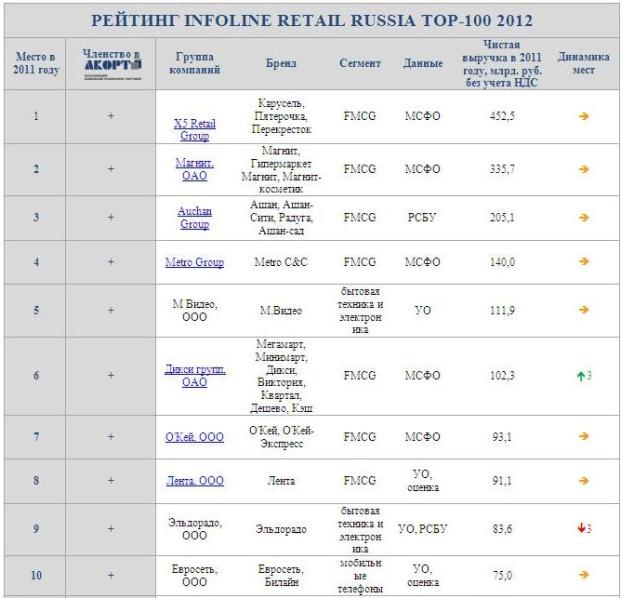This screenshot has height=598, width=621.
Task: Open the Магнит, ОАО company link
Action: point(194,169)
